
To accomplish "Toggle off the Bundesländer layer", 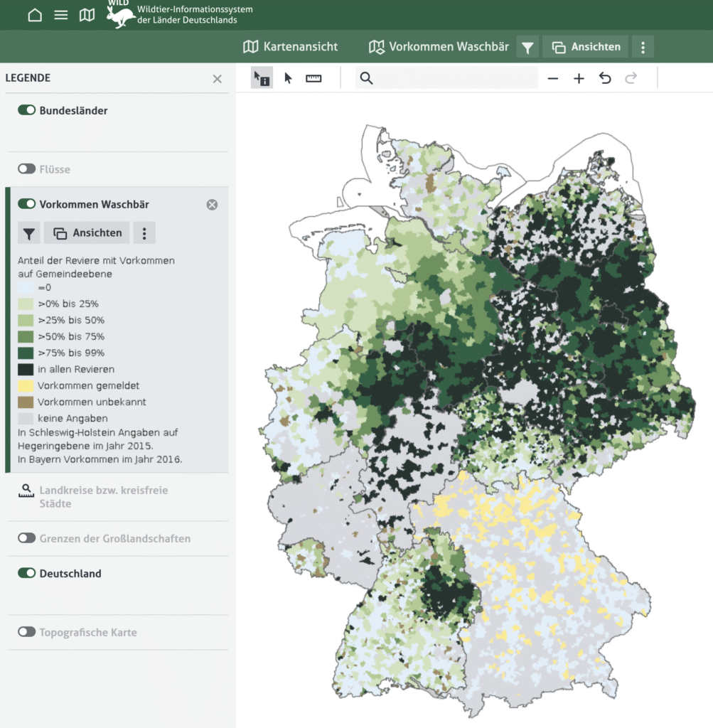I will tap(27, 110).
